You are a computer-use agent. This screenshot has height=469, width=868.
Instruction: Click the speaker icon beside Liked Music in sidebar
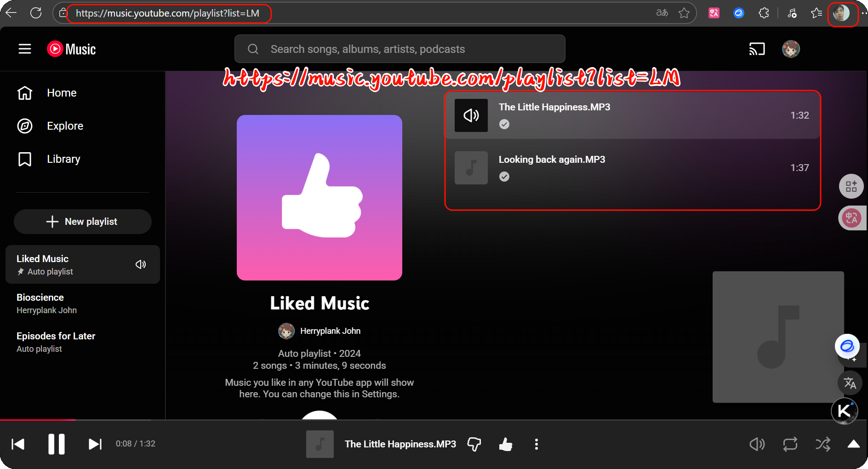[x=141, y=264]
